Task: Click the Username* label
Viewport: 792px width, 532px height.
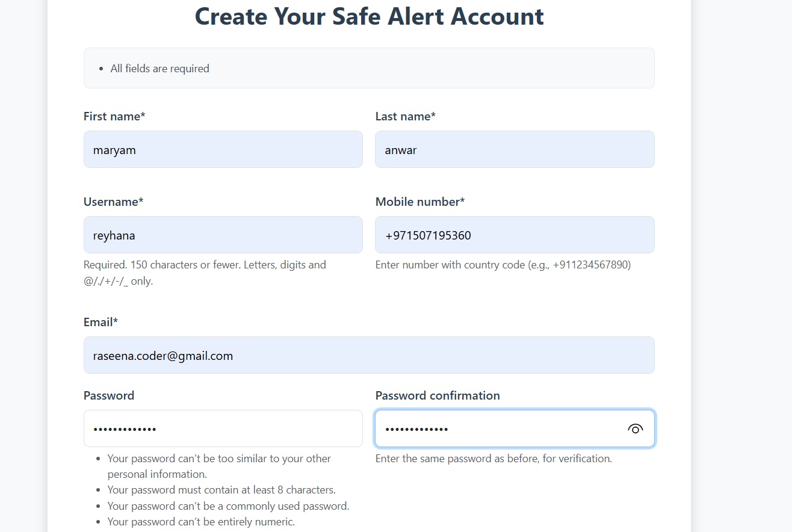Action: [114, 202]
